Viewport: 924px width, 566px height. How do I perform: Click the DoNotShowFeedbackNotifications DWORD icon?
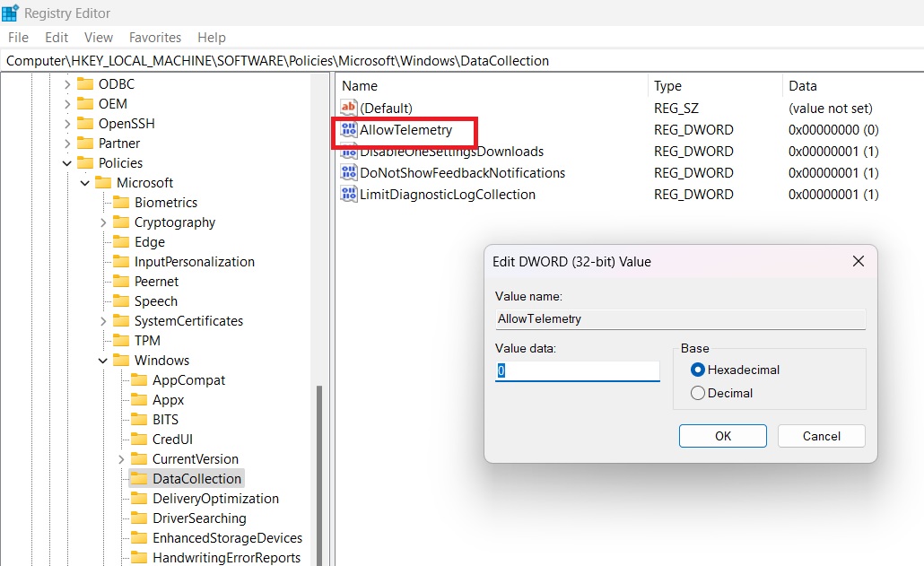point(349,172)
